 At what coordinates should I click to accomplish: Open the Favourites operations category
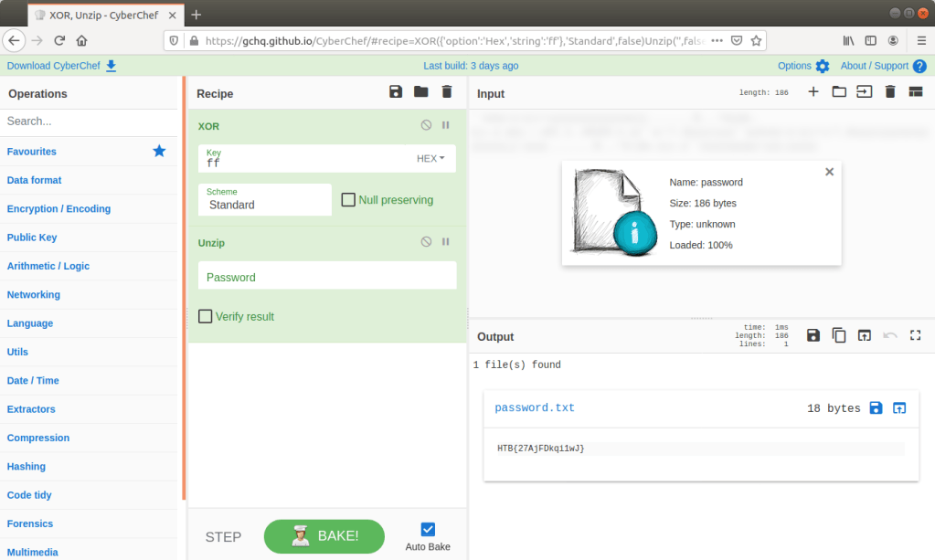[x=32, y=152]
